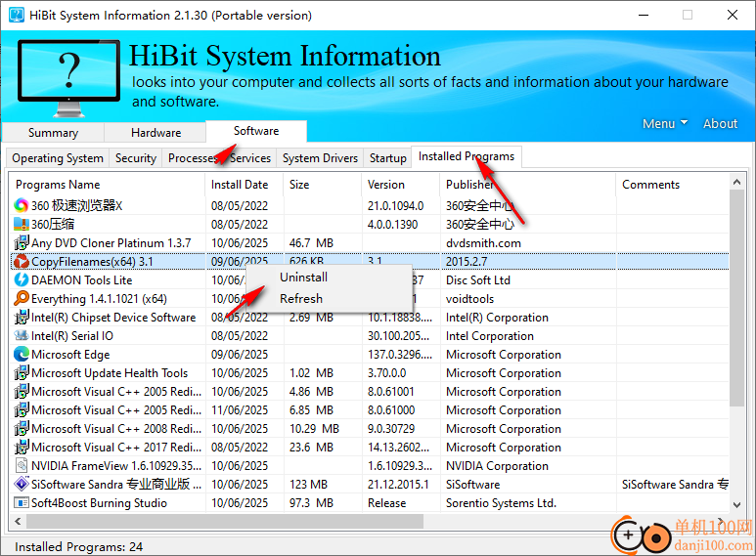Click the HiBit app icon in title bar
Screen dimensions: 756x556
(x=17, y=15)
